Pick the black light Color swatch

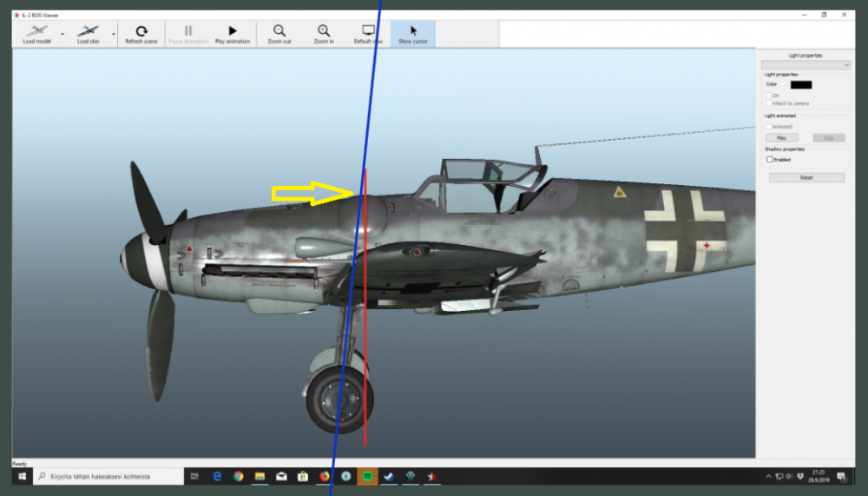[x=801, y=84]
